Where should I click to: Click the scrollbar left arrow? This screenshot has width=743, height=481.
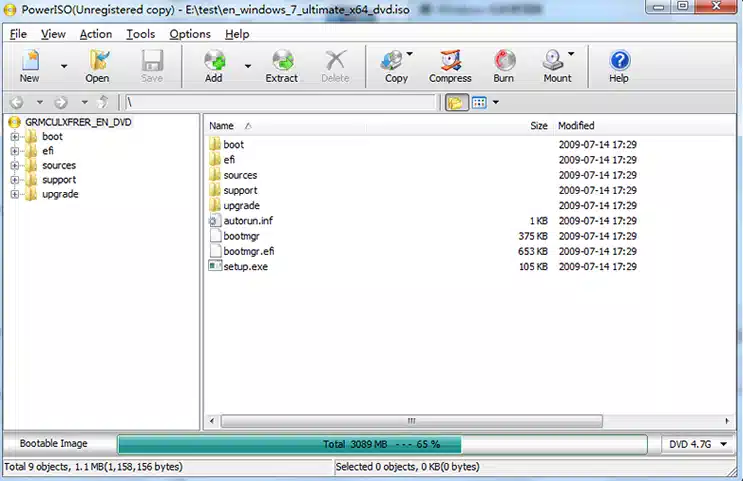coord(212,421)
